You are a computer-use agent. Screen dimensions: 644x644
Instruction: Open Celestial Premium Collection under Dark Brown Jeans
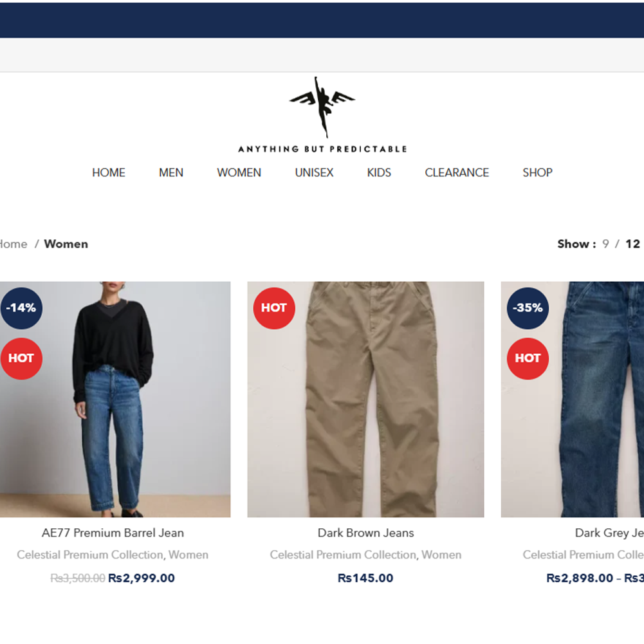pos(343,555)
